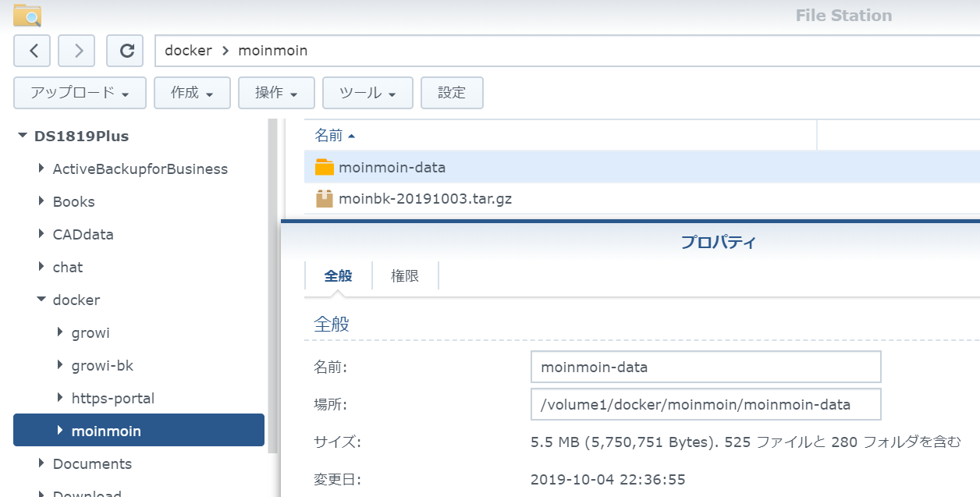Click the moinmoin-data folder icon
This screenshot has width=980, height=497.
click(x=325, y=167)
